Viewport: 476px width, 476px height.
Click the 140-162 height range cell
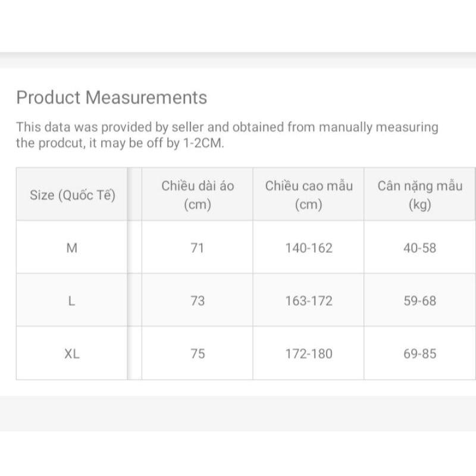coord(309,248)
